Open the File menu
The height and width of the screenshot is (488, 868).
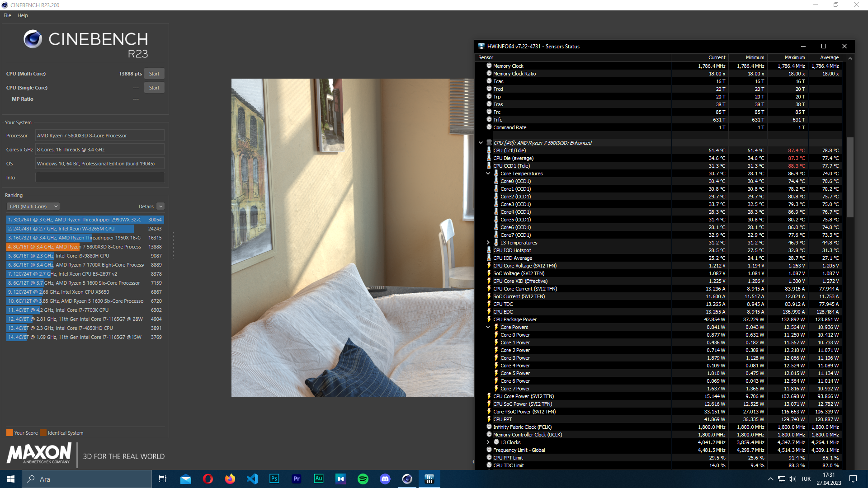(x=7, y=15)
